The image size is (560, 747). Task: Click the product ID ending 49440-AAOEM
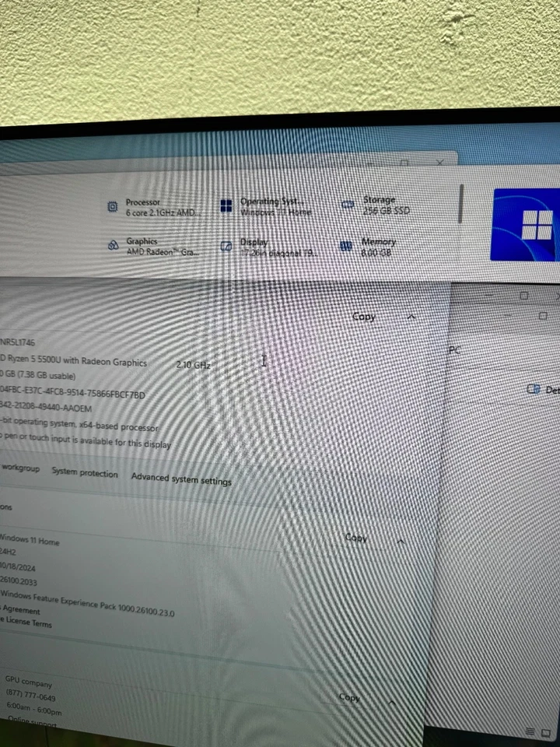pyautogui.click(x=46, y=407)
